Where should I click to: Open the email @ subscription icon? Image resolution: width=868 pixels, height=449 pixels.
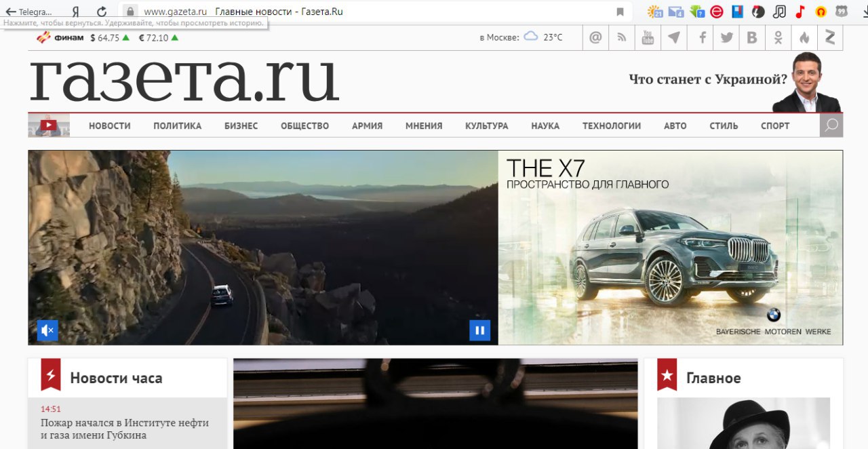pos(595,37)
